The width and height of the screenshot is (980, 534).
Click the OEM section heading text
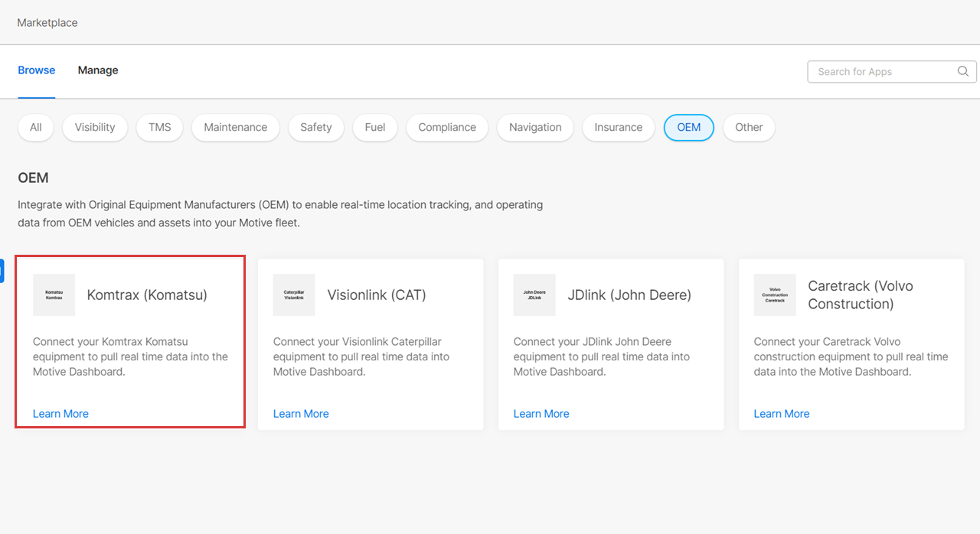[33, 177]
